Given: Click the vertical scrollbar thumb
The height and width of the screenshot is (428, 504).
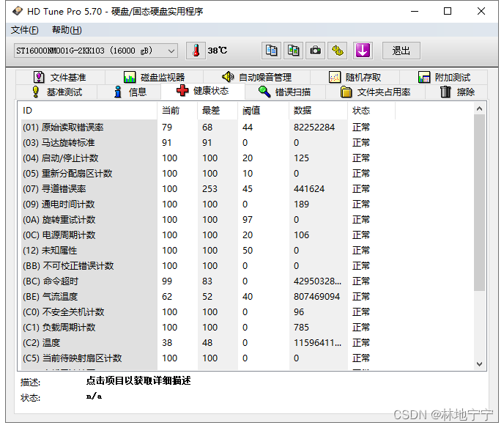Looking at the screenshot, I should click(x=480, y=202).
